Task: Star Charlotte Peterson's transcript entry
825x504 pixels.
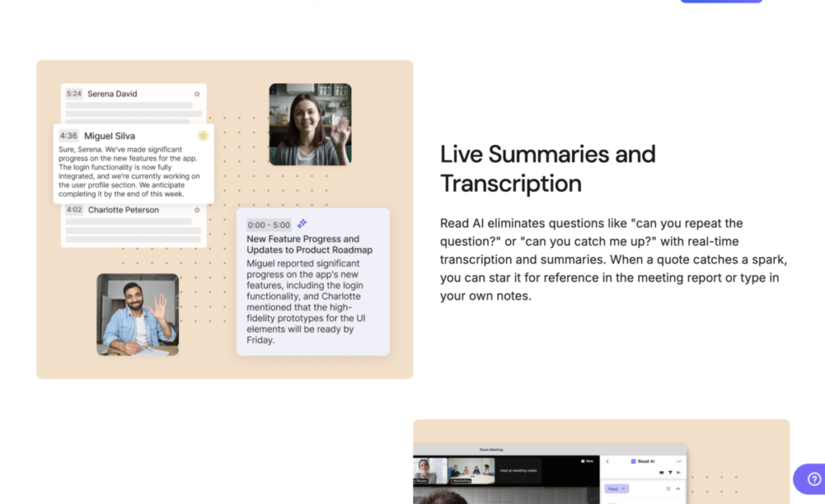Action: pos(197,210)
